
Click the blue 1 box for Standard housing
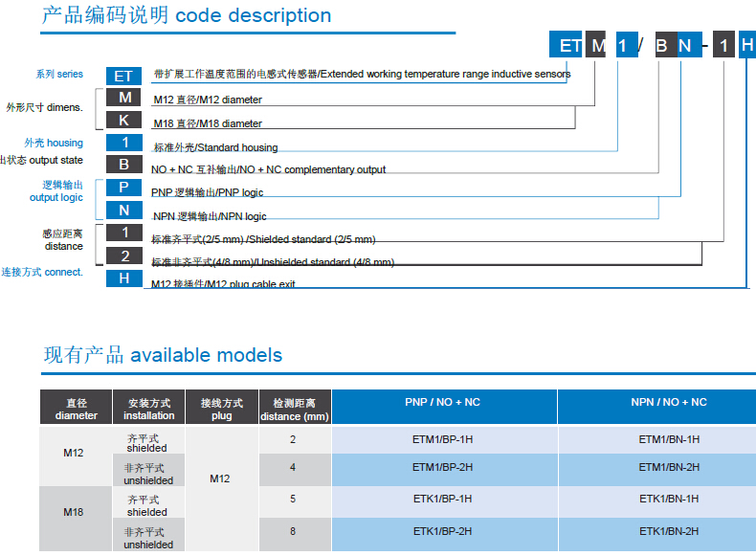[x=123, y=143]
